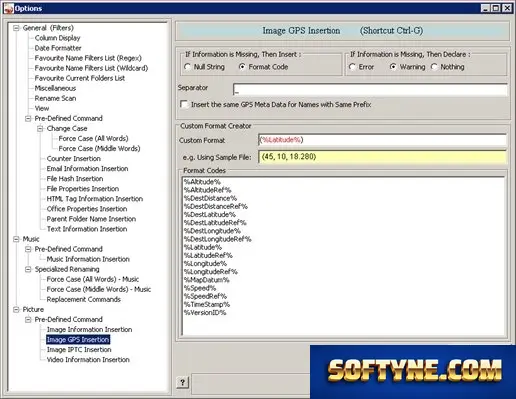This screenshot has width=516, height=399.
Task: Click the question mark help button
Action: pos(182,382)
